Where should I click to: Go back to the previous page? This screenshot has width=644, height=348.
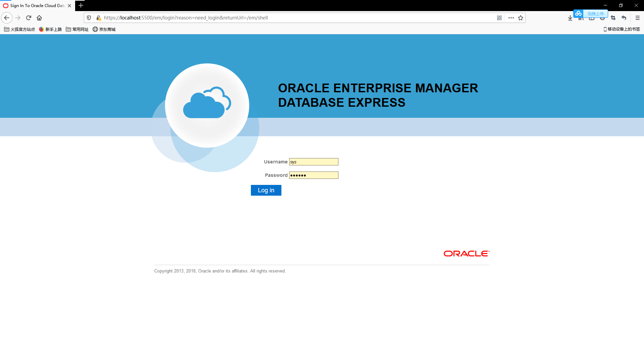[7, 18]
